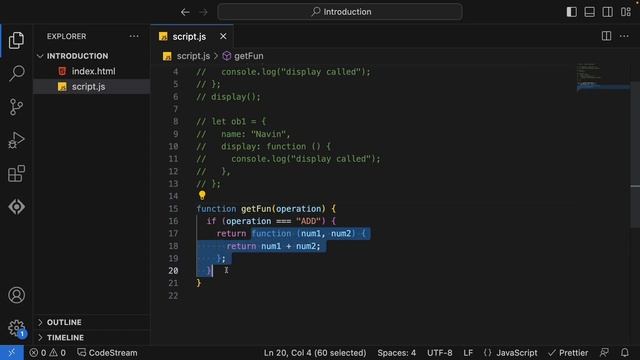
Task: Click "return num1 + num2;" on line 18
Action: click(x=273, y=246)
